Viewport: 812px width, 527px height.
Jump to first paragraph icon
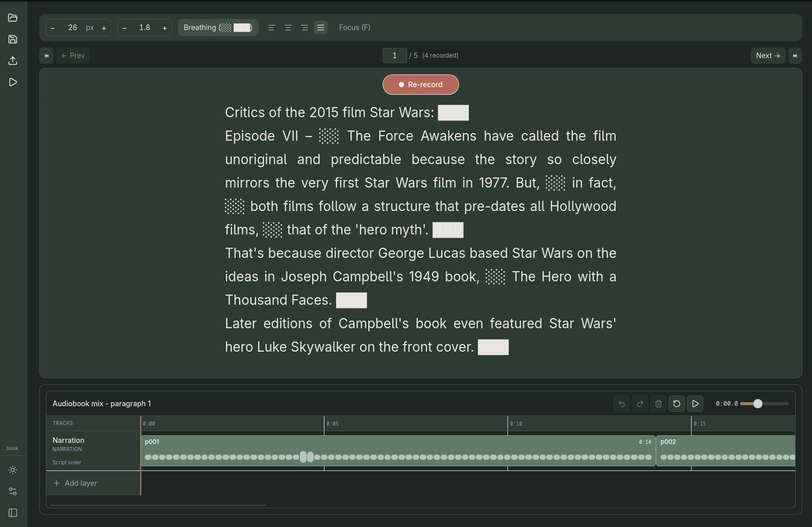tap(46, 56)
